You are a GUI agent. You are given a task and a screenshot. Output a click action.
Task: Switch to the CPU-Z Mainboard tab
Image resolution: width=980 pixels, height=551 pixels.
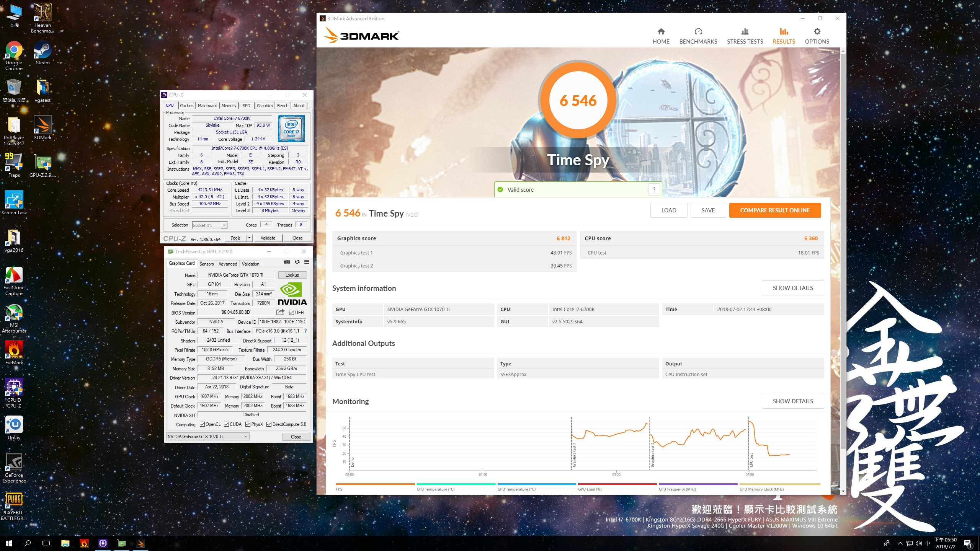point(207,106)
